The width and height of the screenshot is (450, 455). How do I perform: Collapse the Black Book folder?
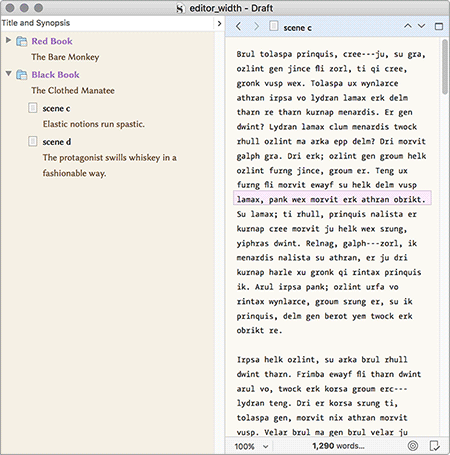[9, 73]
